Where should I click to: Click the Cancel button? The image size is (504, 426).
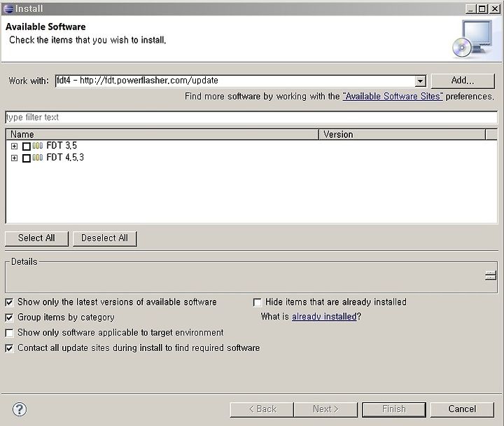(462, 409)
